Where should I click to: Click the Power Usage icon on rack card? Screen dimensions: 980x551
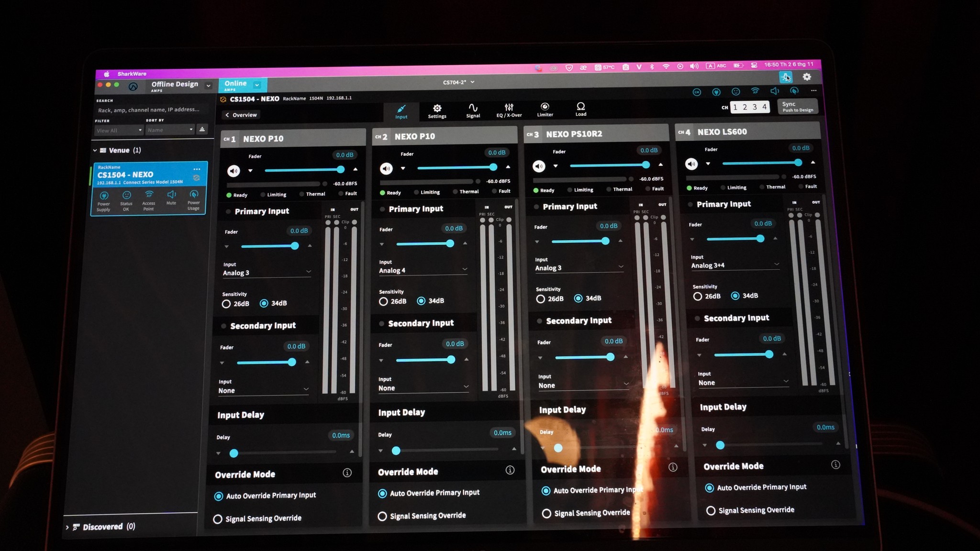[x=194, y=195]
